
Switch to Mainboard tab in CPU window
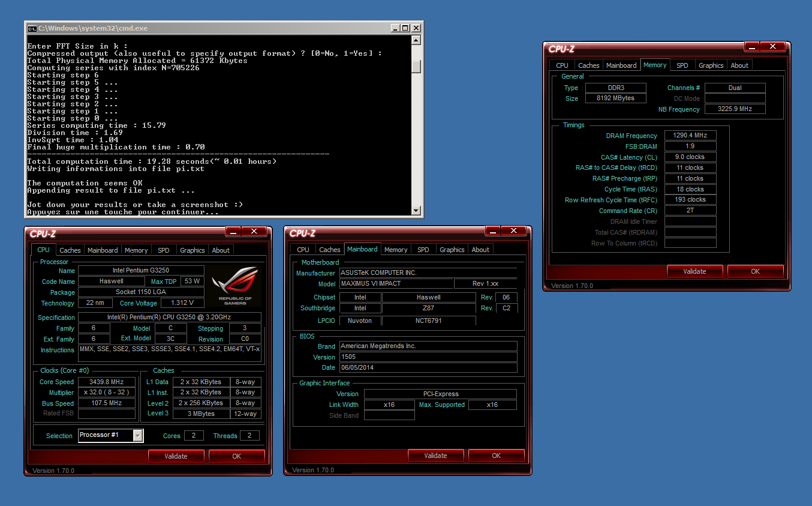tap(103, 250)
